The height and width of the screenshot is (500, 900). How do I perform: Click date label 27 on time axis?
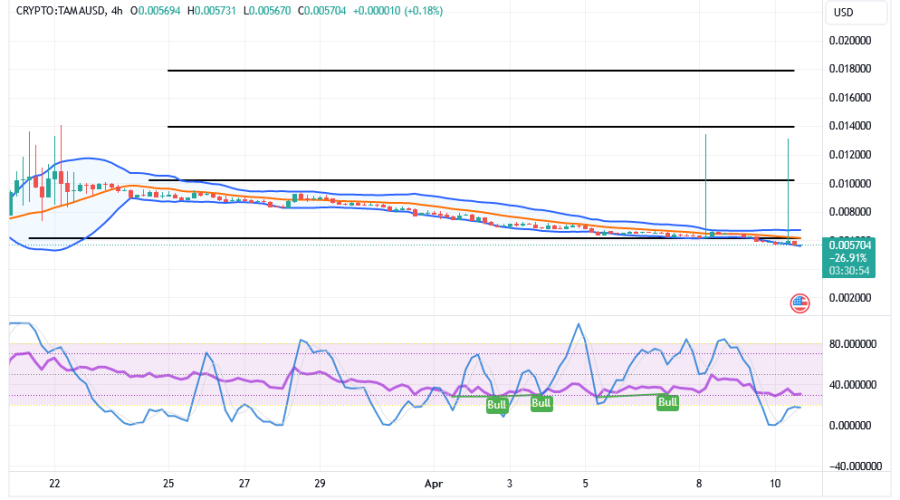(245, 483)
